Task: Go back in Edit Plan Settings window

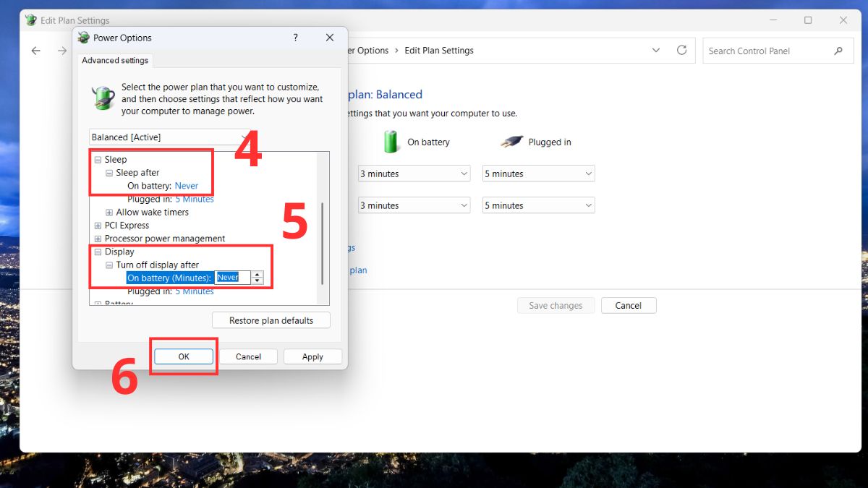Action: click(36, 51)
